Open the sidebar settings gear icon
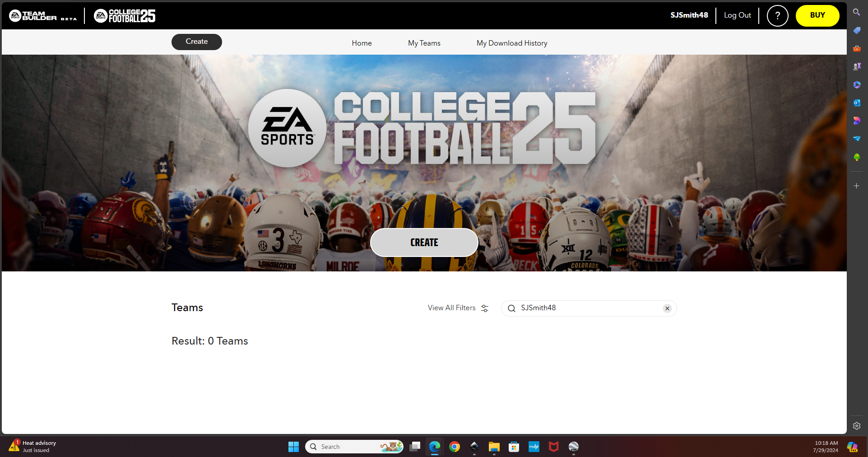This screenshot has width=868, height=457. 856,426
